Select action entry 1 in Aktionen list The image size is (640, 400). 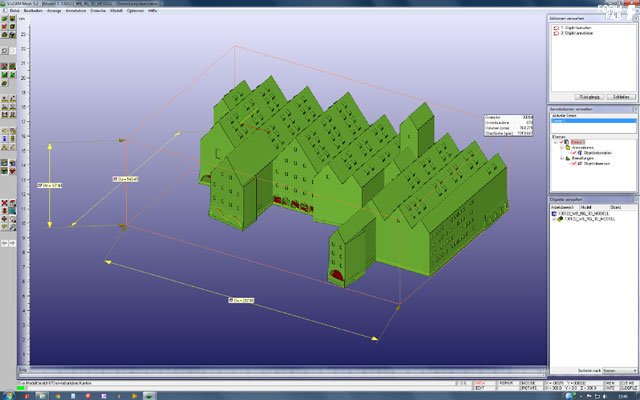click(x=576, y=28)
